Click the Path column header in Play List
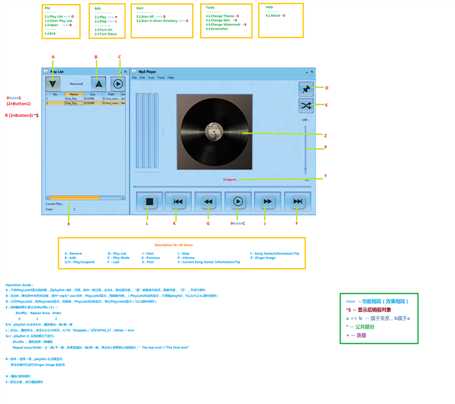Image resolution: width=455 pixels, height=404 pixels. point(111,95)
